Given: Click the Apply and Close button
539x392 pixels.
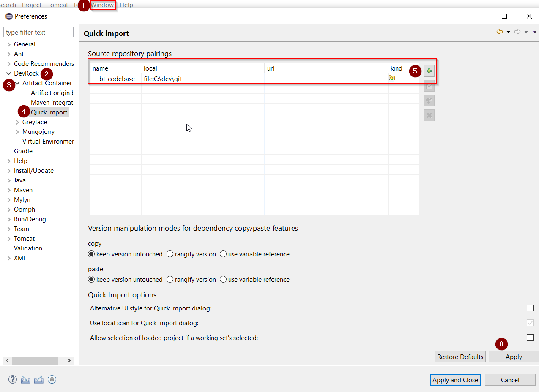Looking at the screenshot, I should tap(455, 380).
